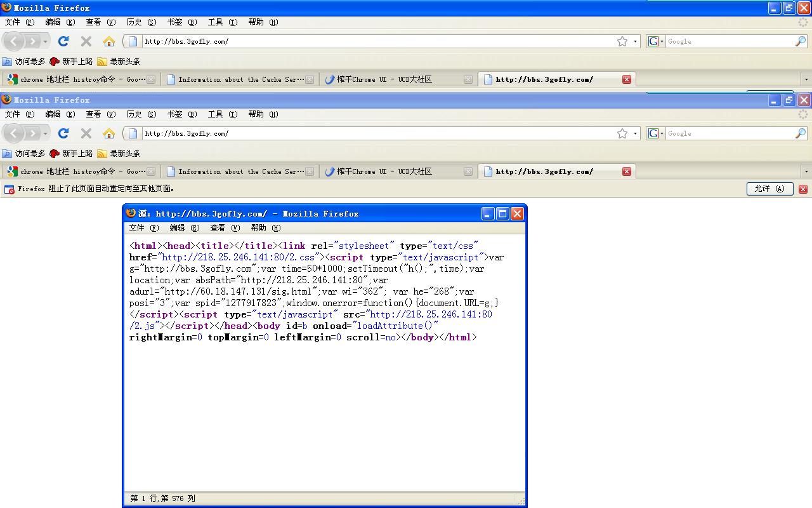Click page identity icon in second window's address bar
Image resolution: width=812 pixels, height=508 pixels.
pyautogui.click(x=133, y=133)
